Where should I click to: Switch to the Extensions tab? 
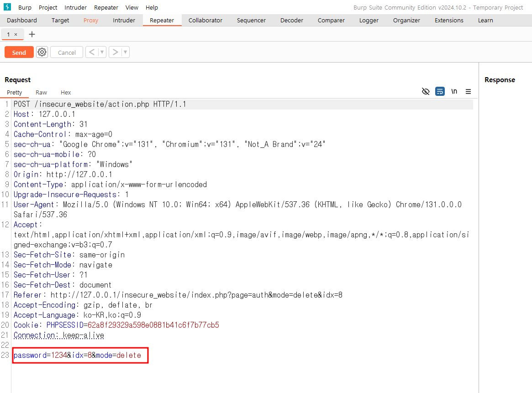tap(448, 21)
